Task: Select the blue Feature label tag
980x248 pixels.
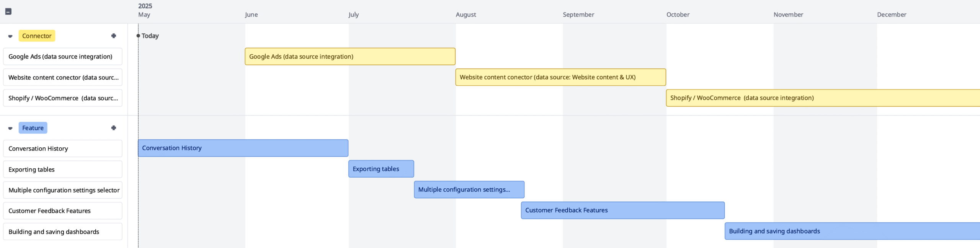Action: pos(33,128)
